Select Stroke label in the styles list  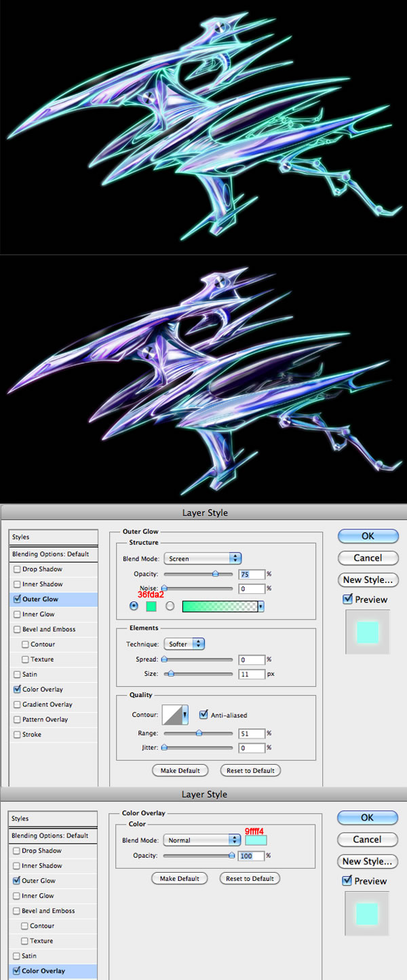coord(32,734)
